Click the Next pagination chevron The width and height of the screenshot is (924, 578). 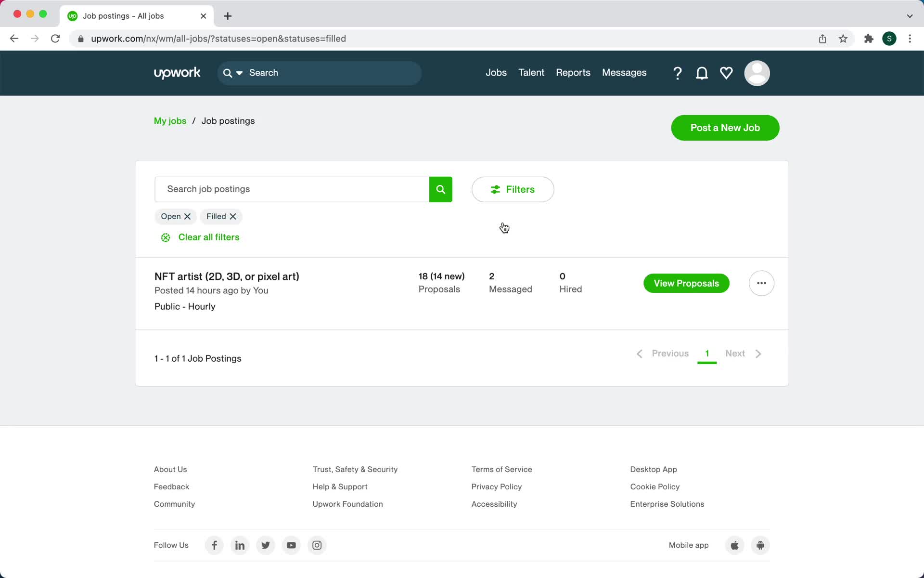tap(759, 353)
